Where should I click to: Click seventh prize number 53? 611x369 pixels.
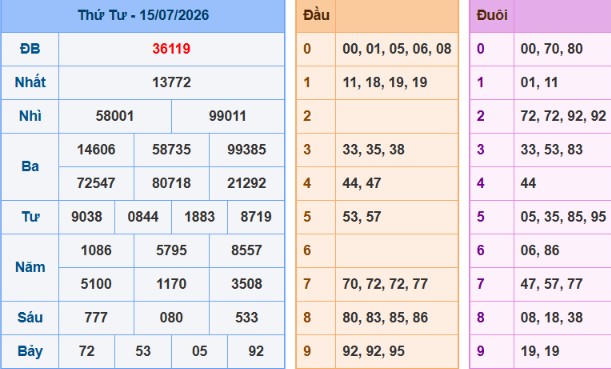(143, 351)
